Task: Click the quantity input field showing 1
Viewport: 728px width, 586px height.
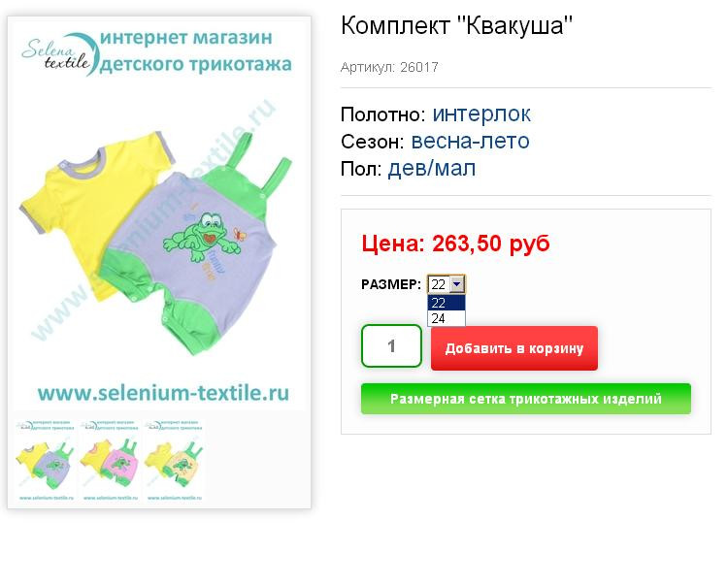Action: coord(391,346)
